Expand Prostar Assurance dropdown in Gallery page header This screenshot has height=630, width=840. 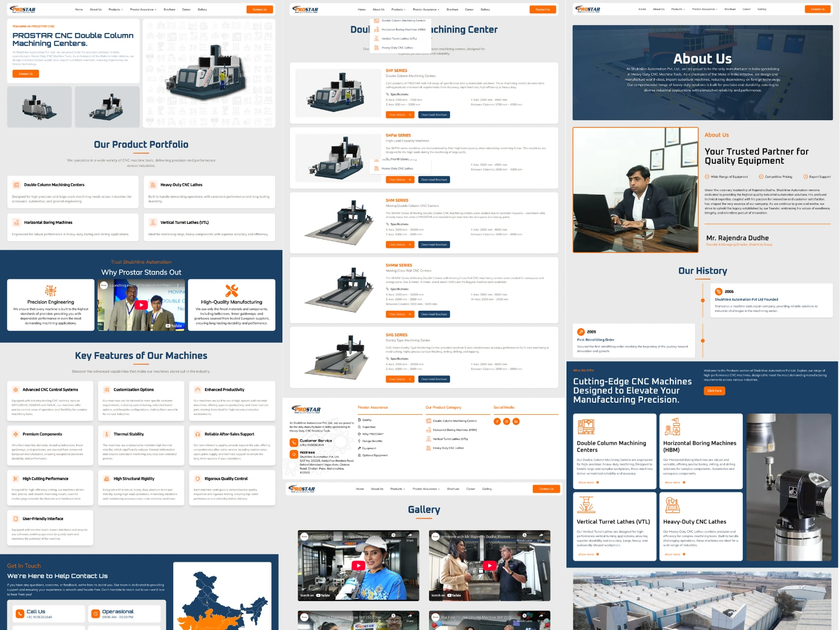426,489
